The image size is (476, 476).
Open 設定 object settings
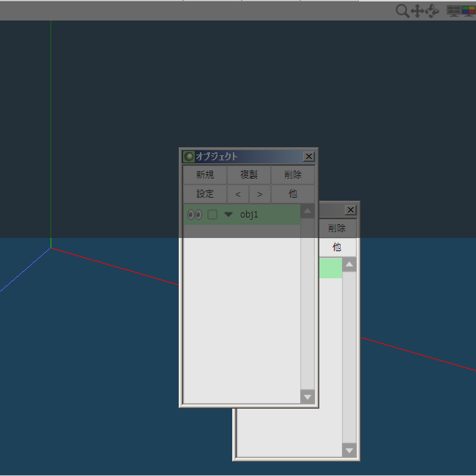tap(205, 193)
